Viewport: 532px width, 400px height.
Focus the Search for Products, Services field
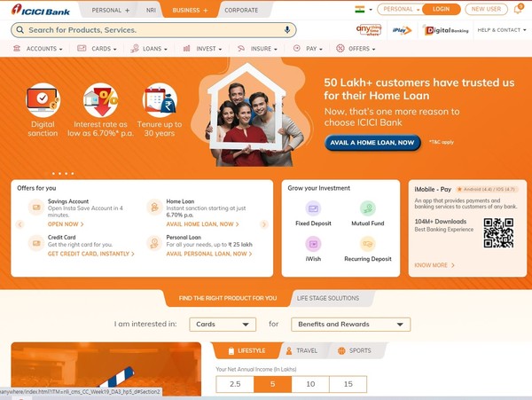click(153, 30)
